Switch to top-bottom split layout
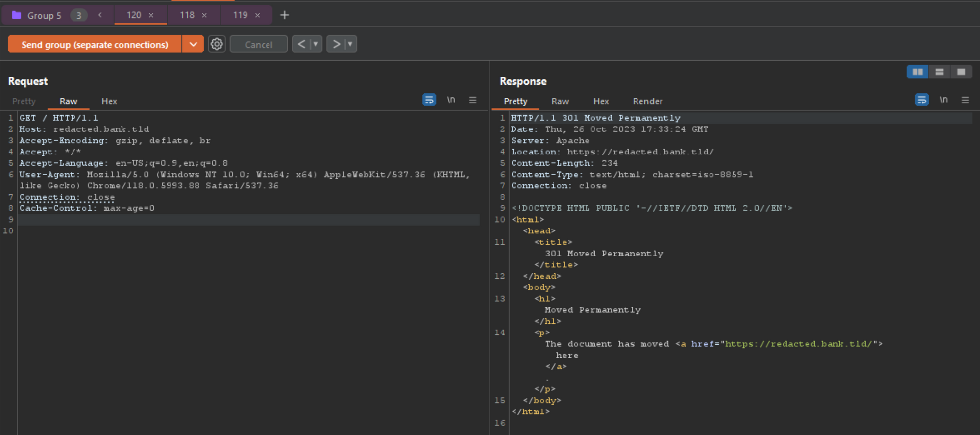 point(939,72)
